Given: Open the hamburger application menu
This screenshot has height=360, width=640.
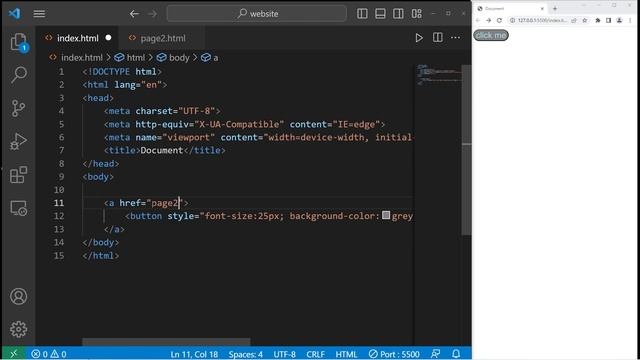Looking at the screenshot, I should pyautogui.click(x=39, y=14).
